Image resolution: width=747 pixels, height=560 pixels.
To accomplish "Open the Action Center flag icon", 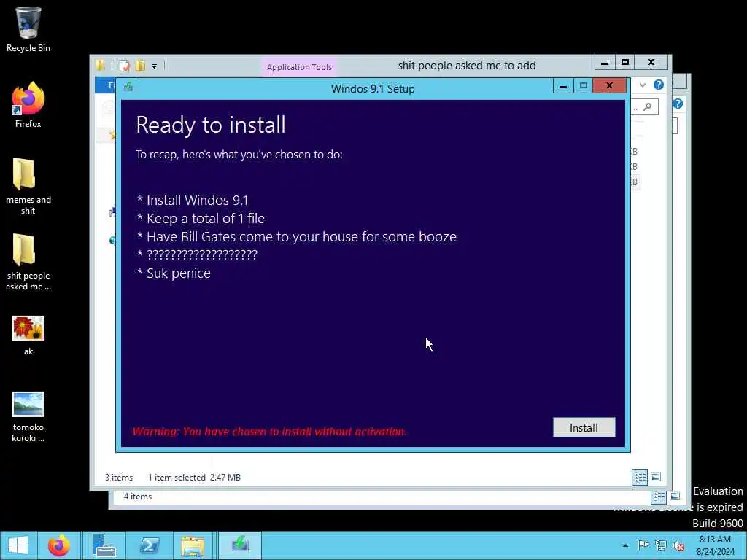I will (x=643, y=545).
